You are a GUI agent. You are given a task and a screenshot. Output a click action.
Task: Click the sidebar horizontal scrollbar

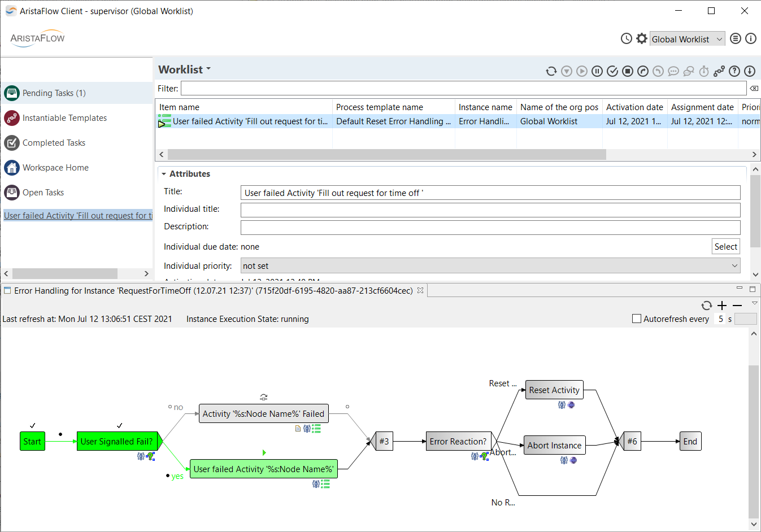65,273
